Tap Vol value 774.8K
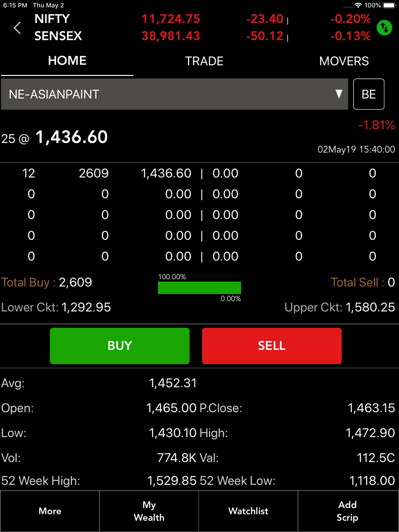The height and width of the screenshot is (532, 399). 177,458
